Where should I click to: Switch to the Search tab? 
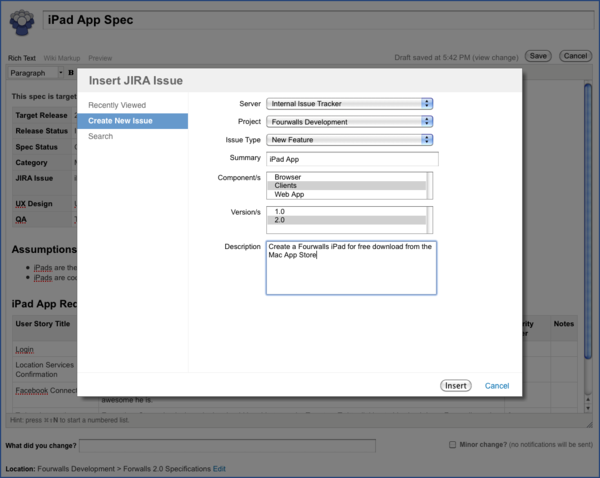pos(101,136)
